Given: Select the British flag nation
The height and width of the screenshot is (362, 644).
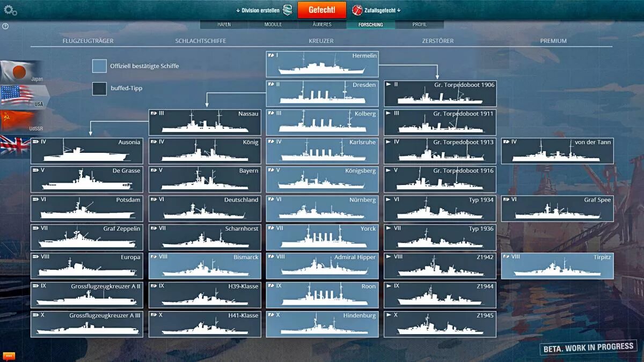Looking at the screenshot, I should pyautogui.click(x=15, y=145).
